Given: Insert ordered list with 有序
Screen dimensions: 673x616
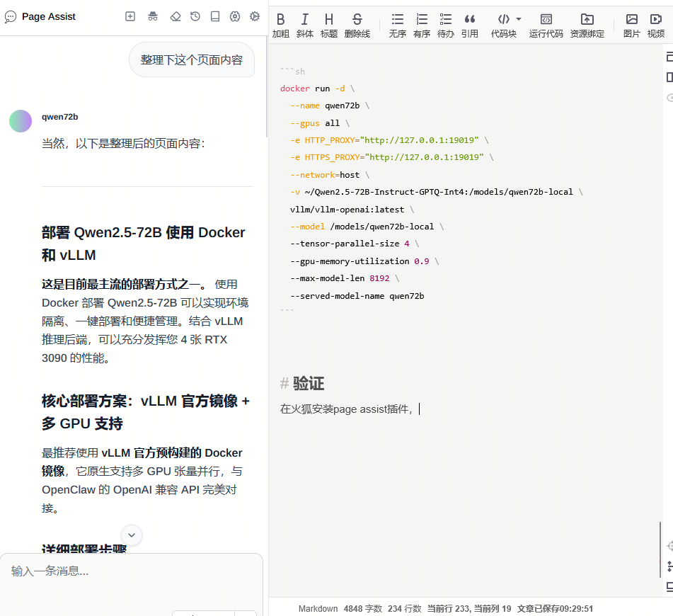Looking at the screenshot, I should click(422, 25).
